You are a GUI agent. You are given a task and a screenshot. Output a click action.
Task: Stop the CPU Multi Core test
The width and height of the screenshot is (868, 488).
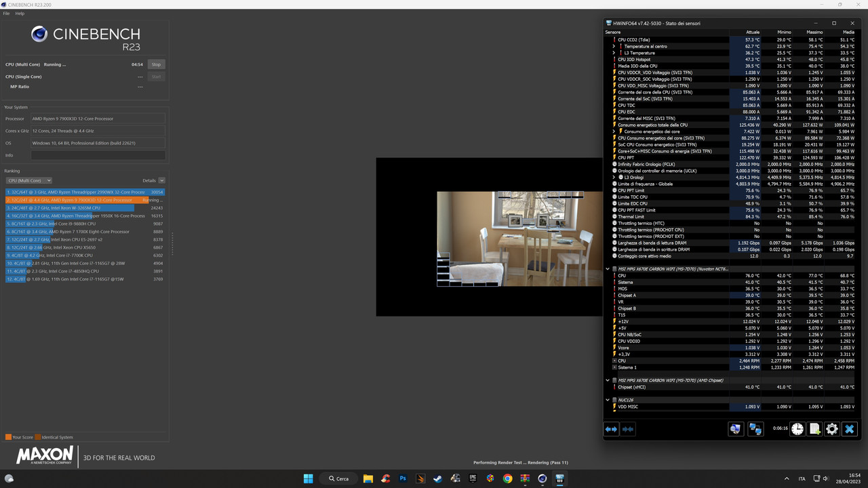(x=156, y=64)
